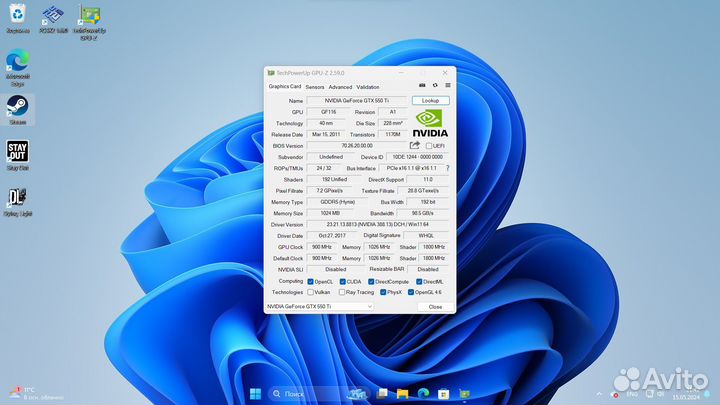This screenshot has height=405, width=720.
Task: Open GPU-Z from the taskbar
Action: pyautogui.click(x=464, y=394)
